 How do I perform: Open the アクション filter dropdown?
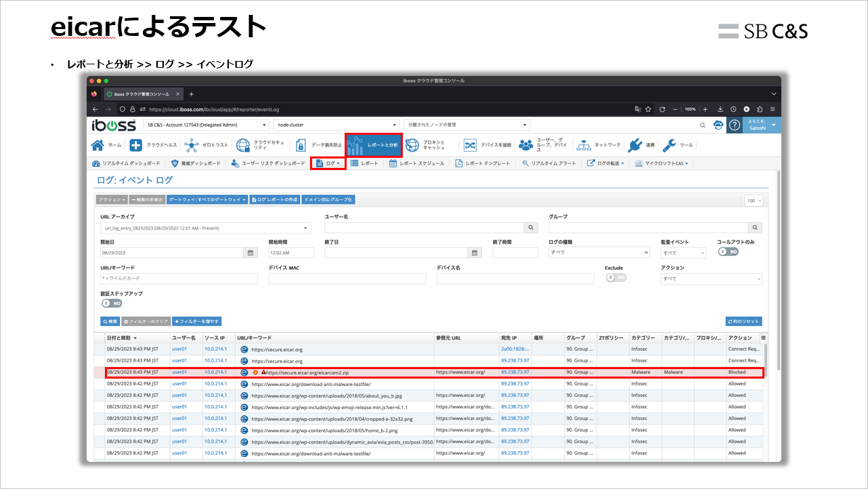tap(711, 278)
